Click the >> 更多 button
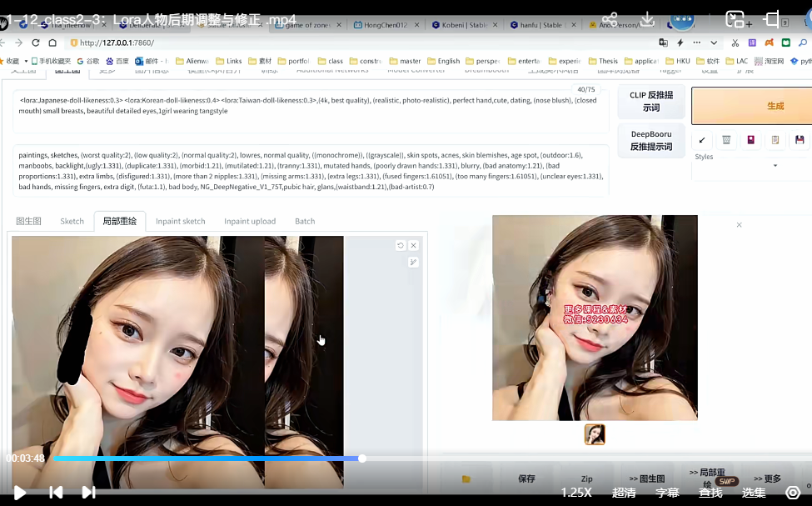Image resolution: width=812 pixels, height=506 pixels. point(767,478)
